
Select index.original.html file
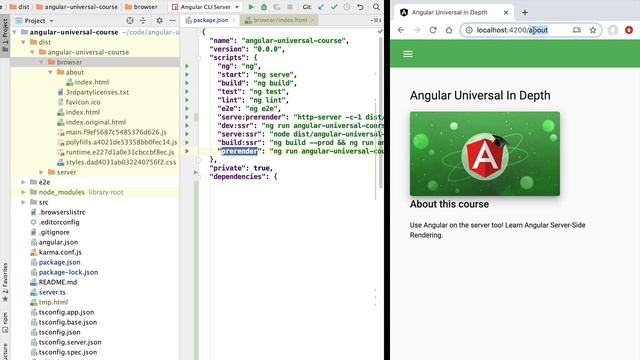[x=92, y=122]
